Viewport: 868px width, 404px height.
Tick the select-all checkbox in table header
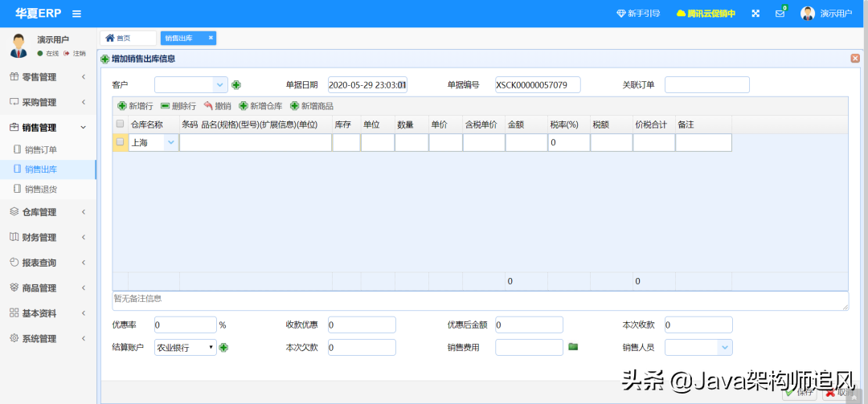[x=120, y=124]
